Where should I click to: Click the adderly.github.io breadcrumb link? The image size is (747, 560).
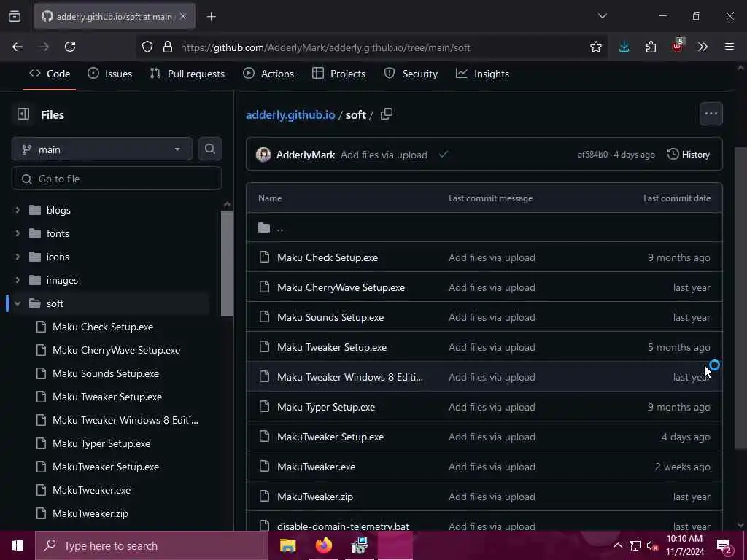click(290, 114)
